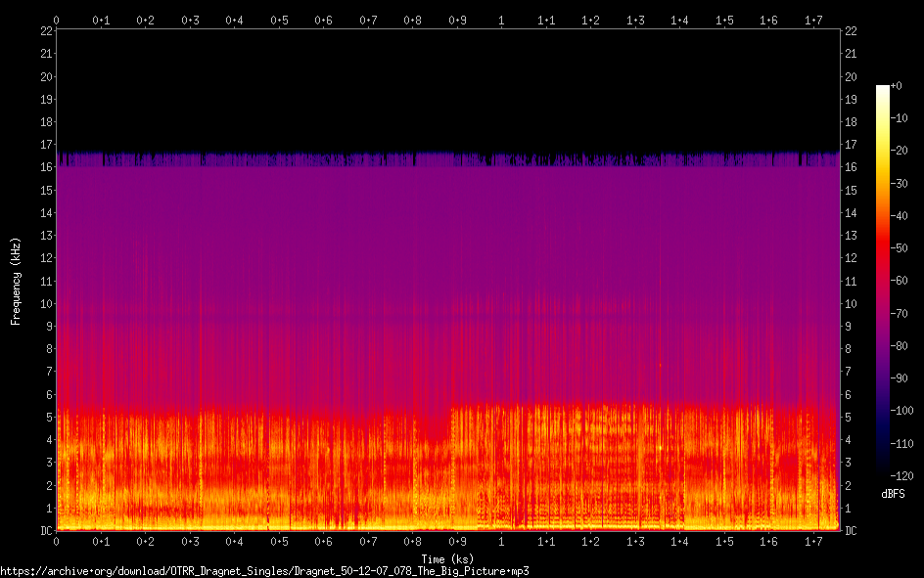924x578 pixels.
Task: Click the 'dBFS' label under the color scale
Action: click(892, 494)
